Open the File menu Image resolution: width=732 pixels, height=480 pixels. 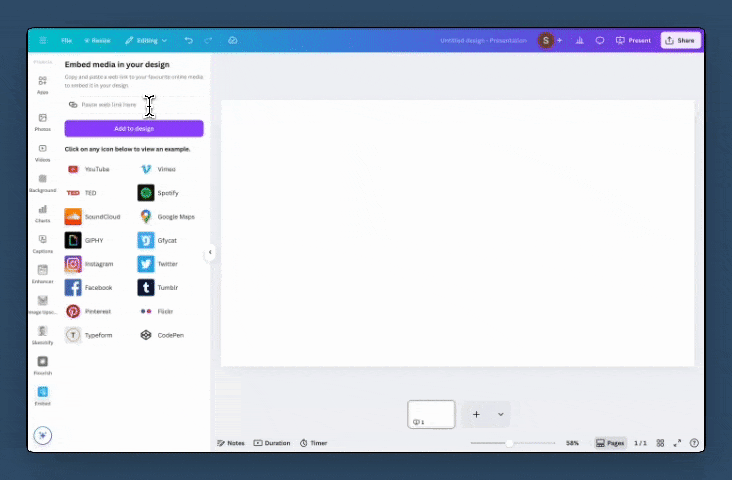pyautogui.click(x=66, y=41)
